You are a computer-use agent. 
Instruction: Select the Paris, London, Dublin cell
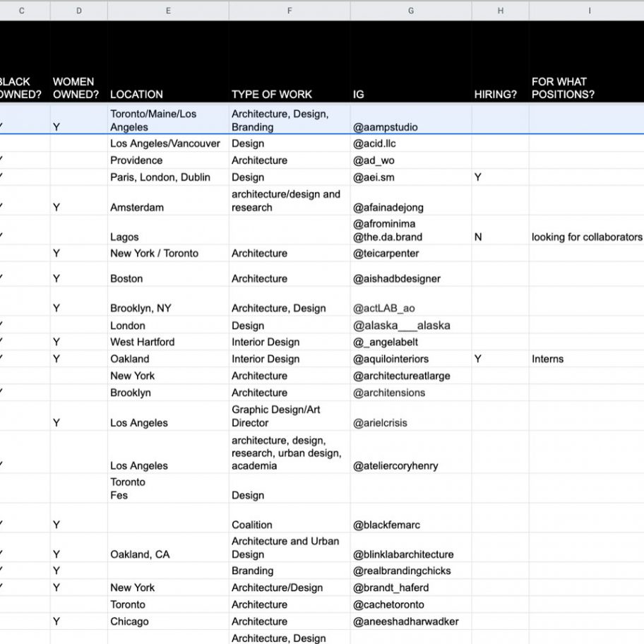point(168,177)
